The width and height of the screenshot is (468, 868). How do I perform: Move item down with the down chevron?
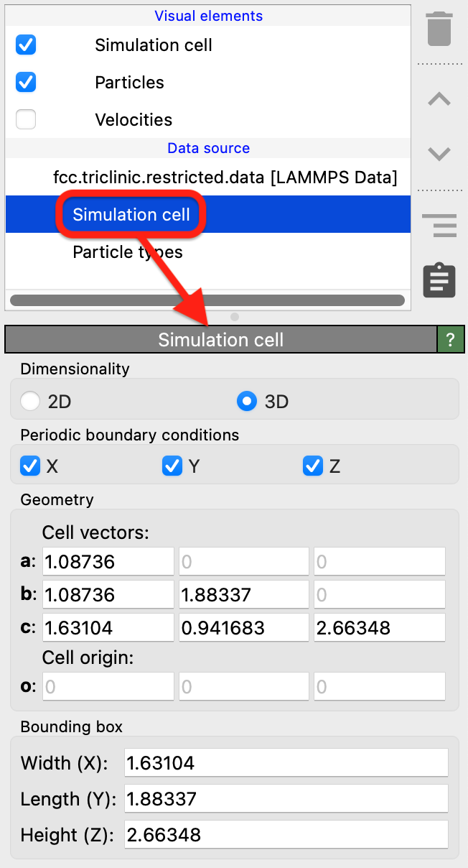pos(439,153)
